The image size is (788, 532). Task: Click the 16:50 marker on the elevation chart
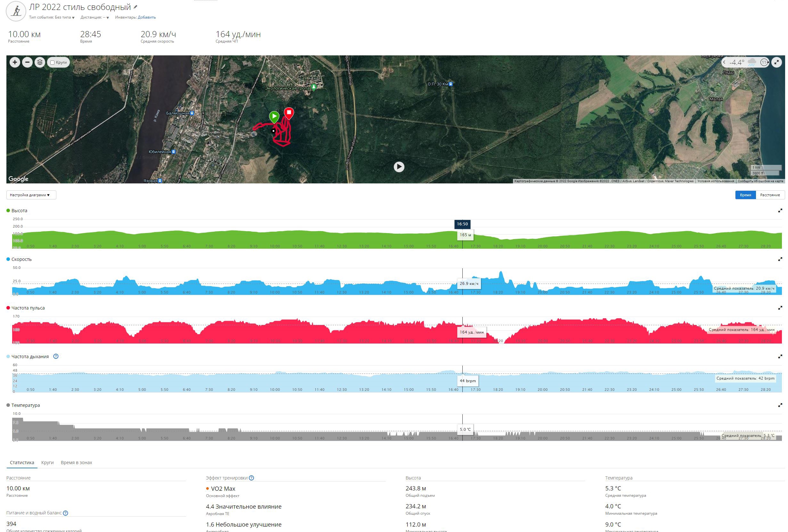pyautogui.click(x=462, y=224)
